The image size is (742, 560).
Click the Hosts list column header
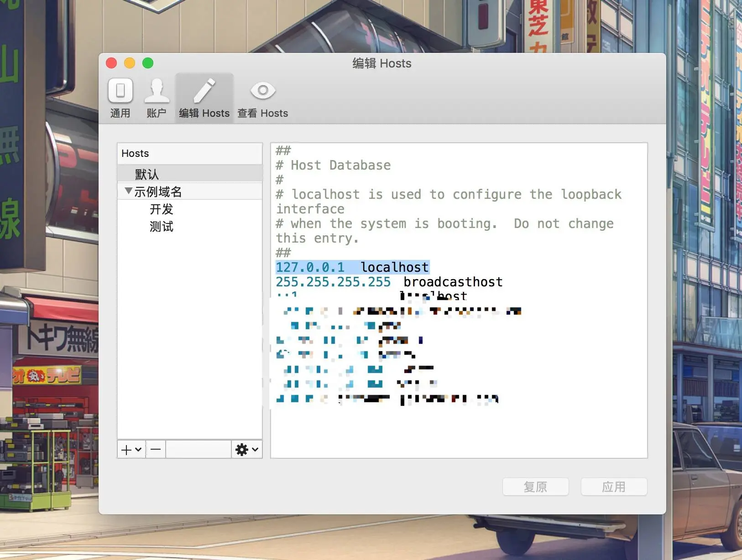[x=190, y=154]
